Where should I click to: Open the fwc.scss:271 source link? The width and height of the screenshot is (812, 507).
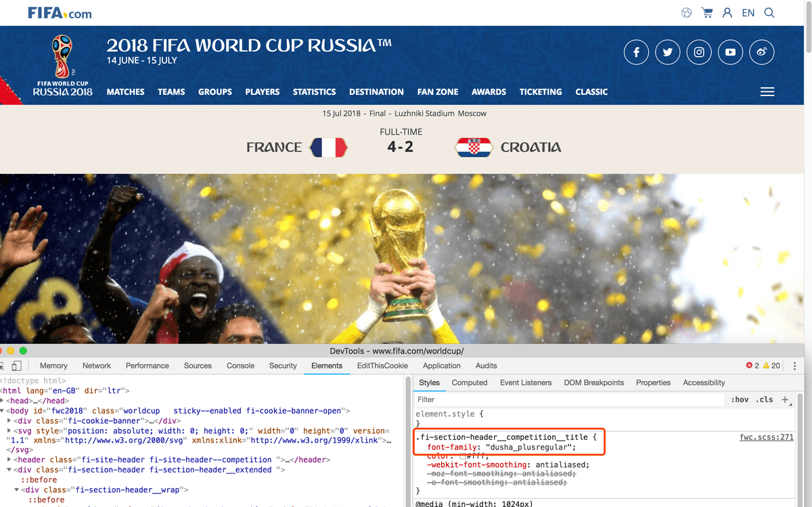tap(767, 437)
